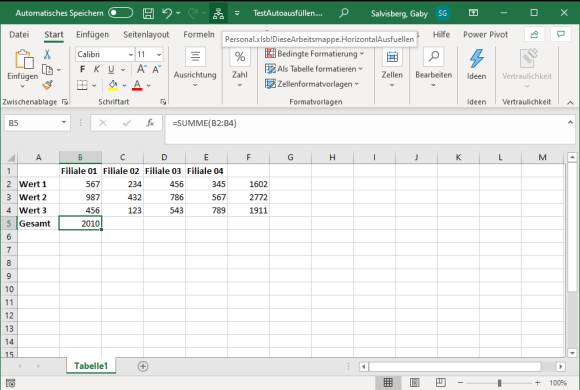Screen dimensions: 580x390
Task: Add a new sheet with plus icon
Action: click(143, 366)
